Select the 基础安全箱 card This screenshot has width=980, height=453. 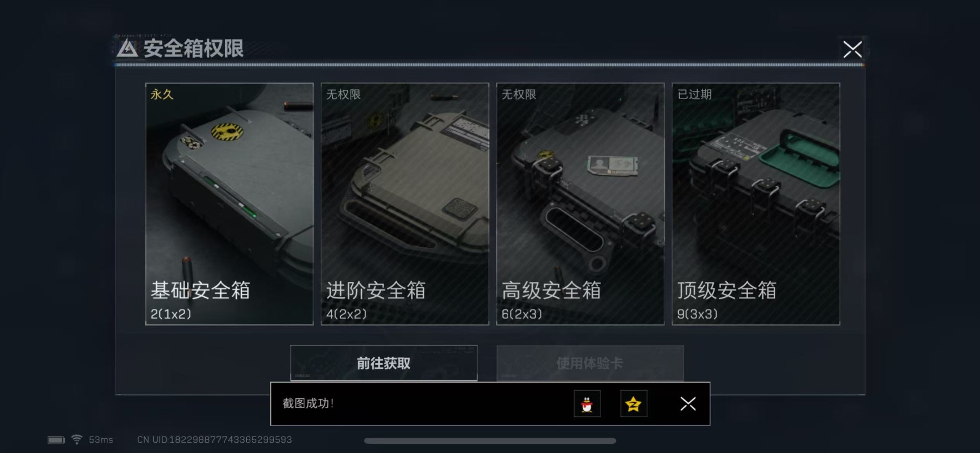point(229,204)
